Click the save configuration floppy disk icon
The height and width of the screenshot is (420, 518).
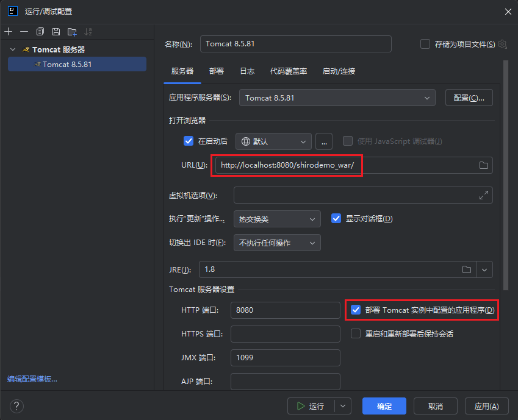[56, 32]
